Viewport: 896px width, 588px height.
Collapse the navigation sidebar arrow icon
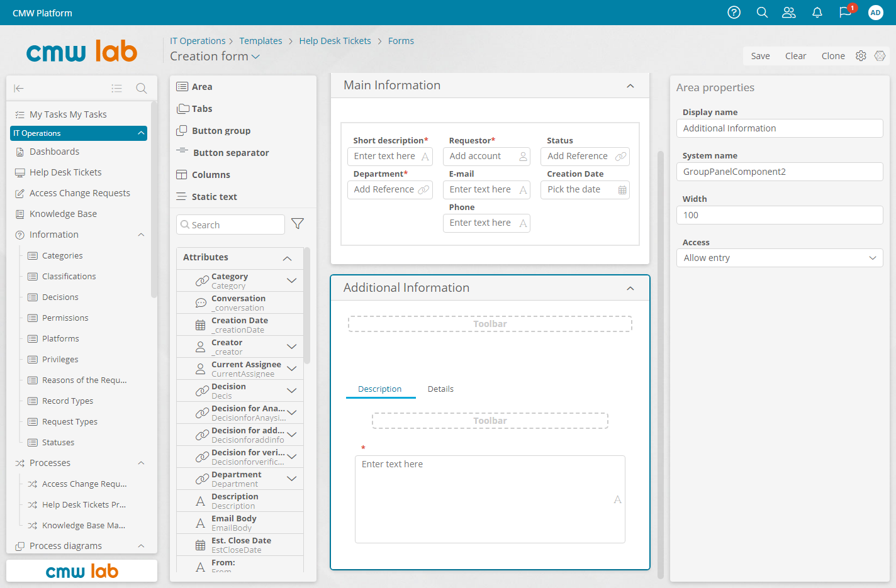[x=19, y=89]
